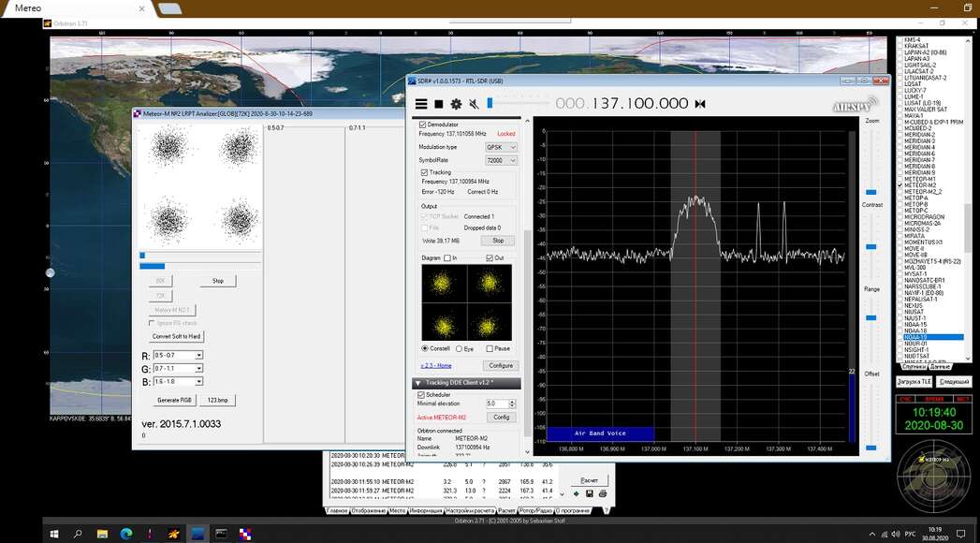This screenshot has height=543, width=980.
Task: Open SymbolRate 72000 dropdown
Action: pyautogui.click(x=502, y=161)
